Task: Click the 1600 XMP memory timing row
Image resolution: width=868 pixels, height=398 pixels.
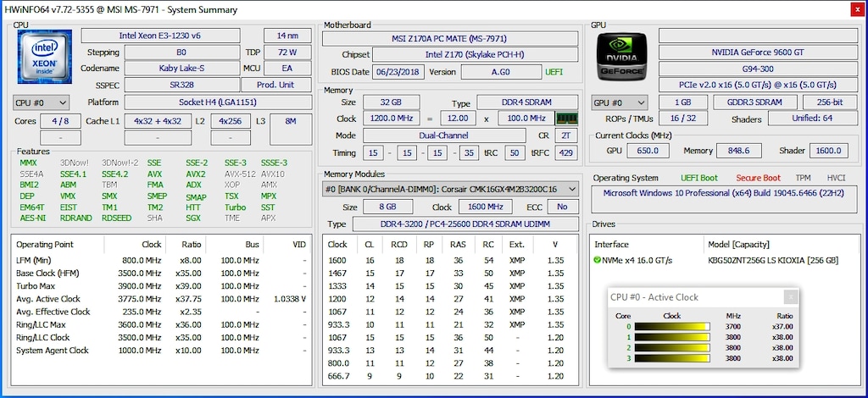Action: tap(450, 260)
